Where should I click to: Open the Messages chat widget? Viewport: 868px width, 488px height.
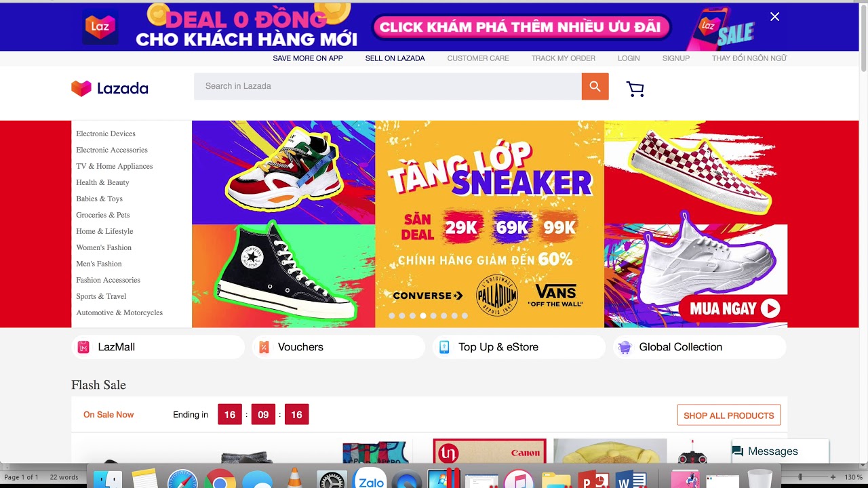pos(780,451)
